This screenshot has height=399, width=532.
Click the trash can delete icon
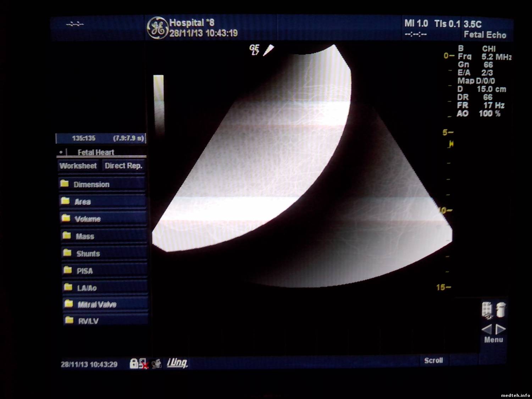[501, 310]
